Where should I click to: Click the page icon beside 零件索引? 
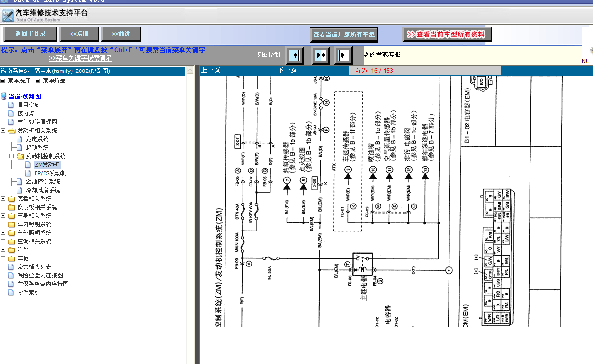11,293
